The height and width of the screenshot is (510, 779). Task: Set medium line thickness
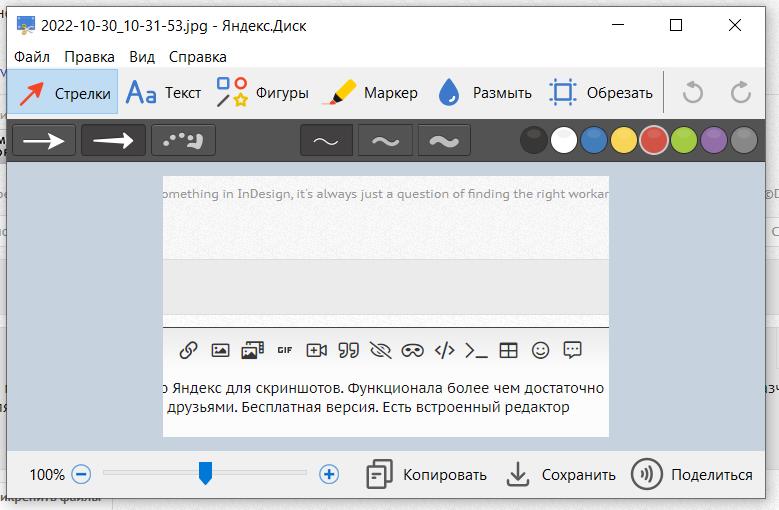pyautogui.click(x=385, y=141)
